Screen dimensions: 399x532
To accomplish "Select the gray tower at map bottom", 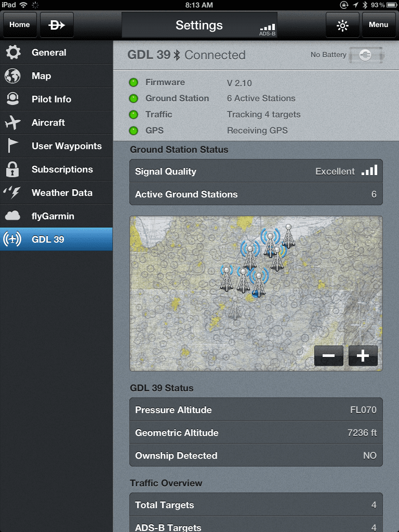I will coord(235,308).
